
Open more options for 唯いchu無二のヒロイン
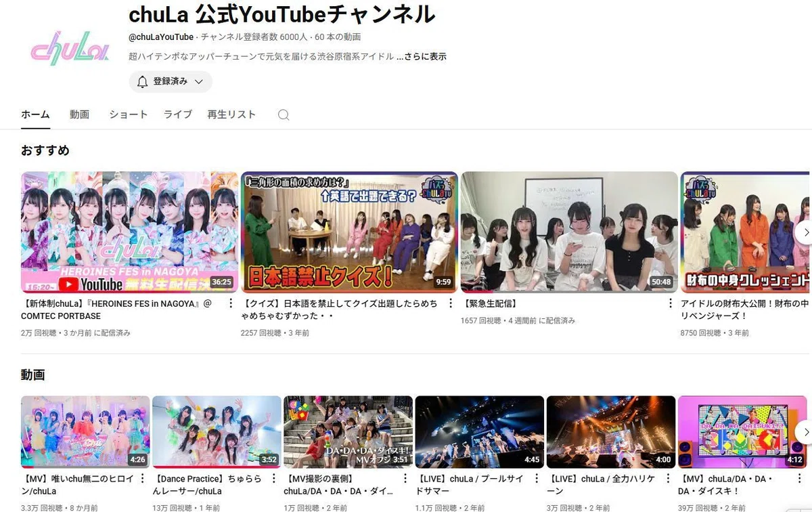tap(142, 479)
